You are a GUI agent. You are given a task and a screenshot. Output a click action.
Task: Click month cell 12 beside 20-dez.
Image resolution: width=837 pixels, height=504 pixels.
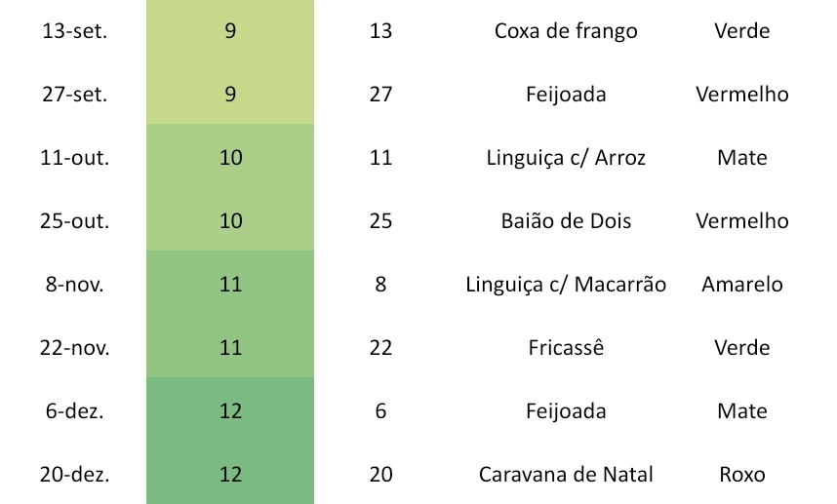point(230,474)
